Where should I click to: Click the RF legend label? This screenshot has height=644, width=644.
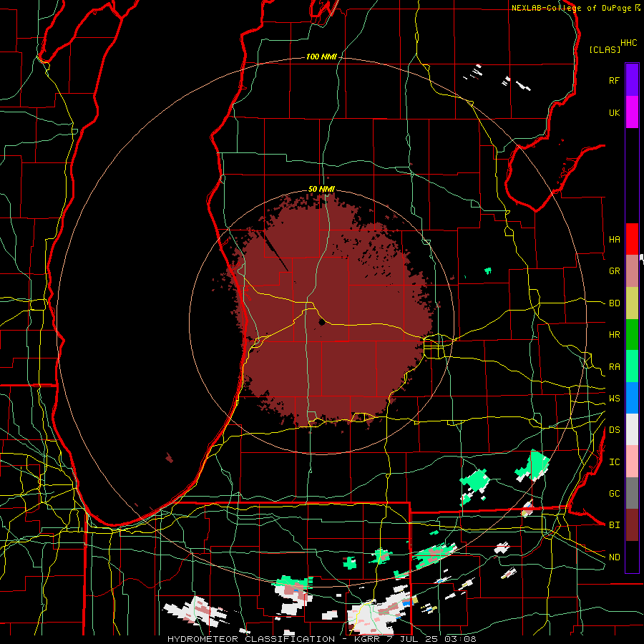(x=614, y=80)
